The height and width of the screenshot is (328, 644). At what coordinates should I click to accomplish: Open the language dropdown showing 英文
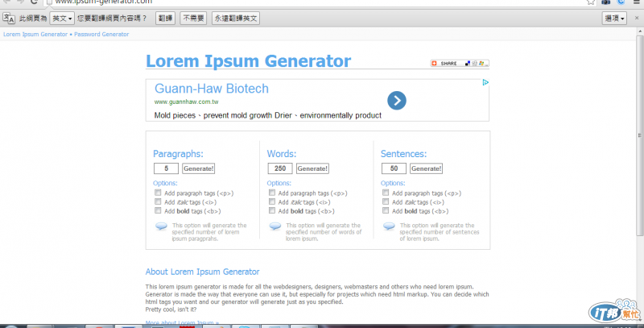pos(62,18)
